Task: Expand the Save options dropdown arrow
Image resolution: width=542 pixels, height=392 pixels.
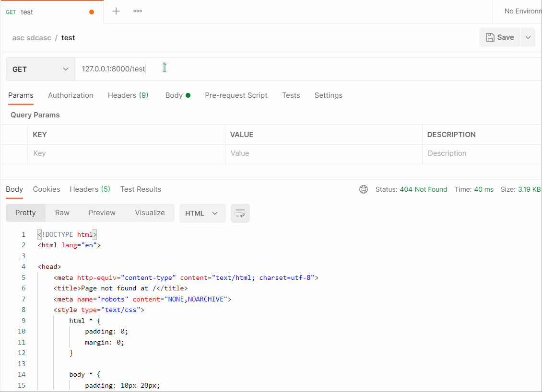Action: pos(528,37)
